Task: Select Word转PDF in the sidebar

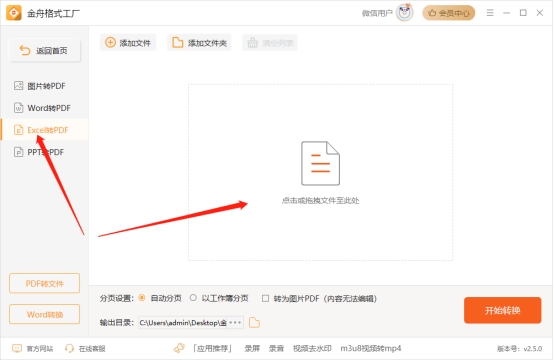Action: 45,108
